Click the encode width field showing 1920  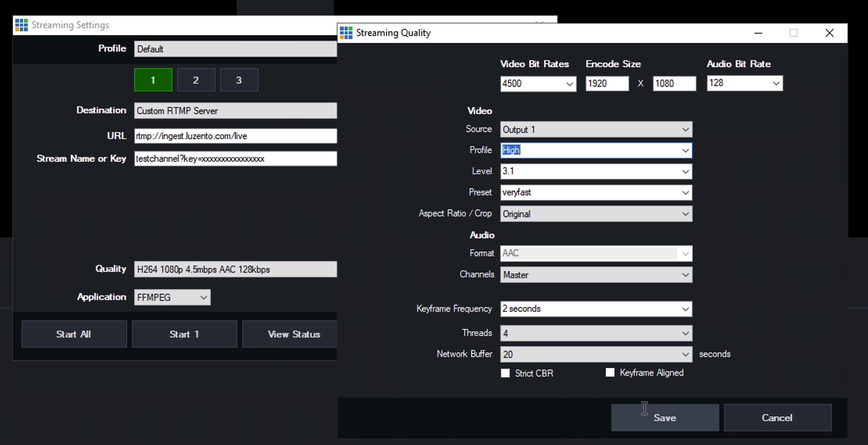pyautogui.click(x=607, y=84)
